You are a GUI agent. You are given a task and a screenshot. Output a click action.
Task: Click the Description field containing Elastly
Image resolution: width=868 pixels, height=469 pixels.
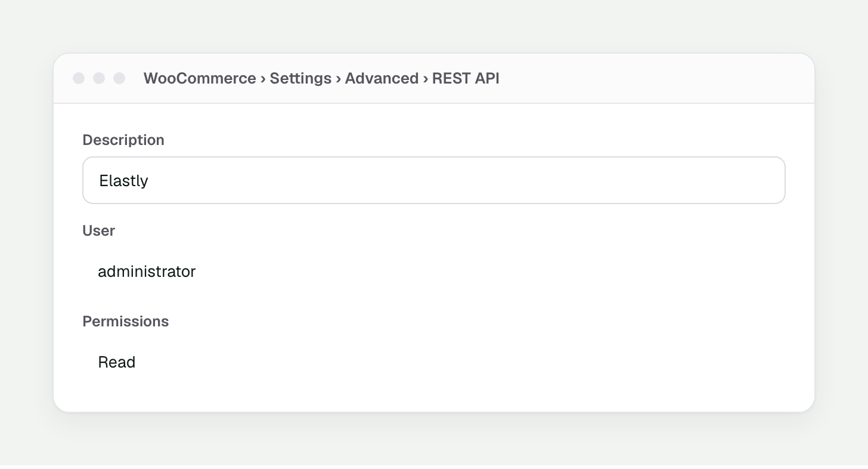point(434,180)
